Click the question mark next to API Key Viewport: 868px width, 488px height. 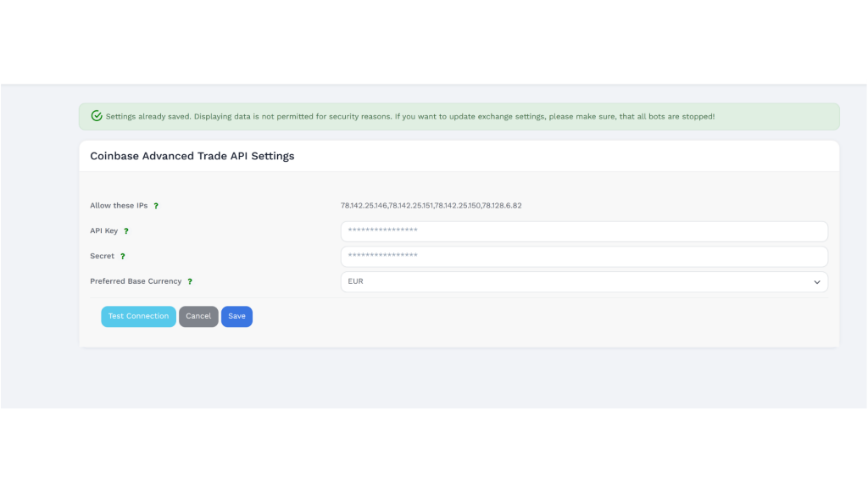(x=126, y=231)
